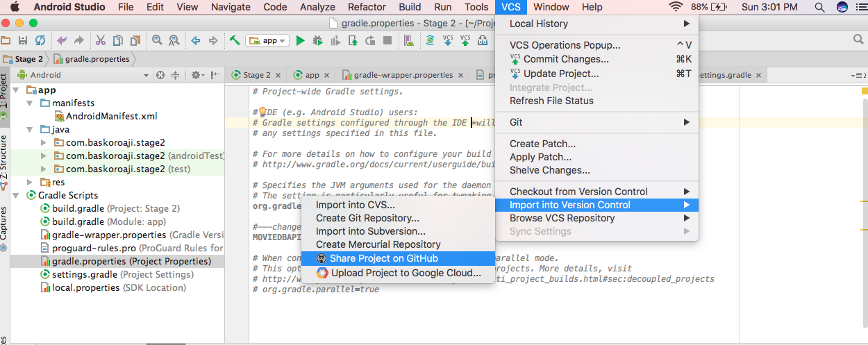Viewport: 868px width, 345px height.
Task: Run the app with green play icon
Action: tap(301, 41)
